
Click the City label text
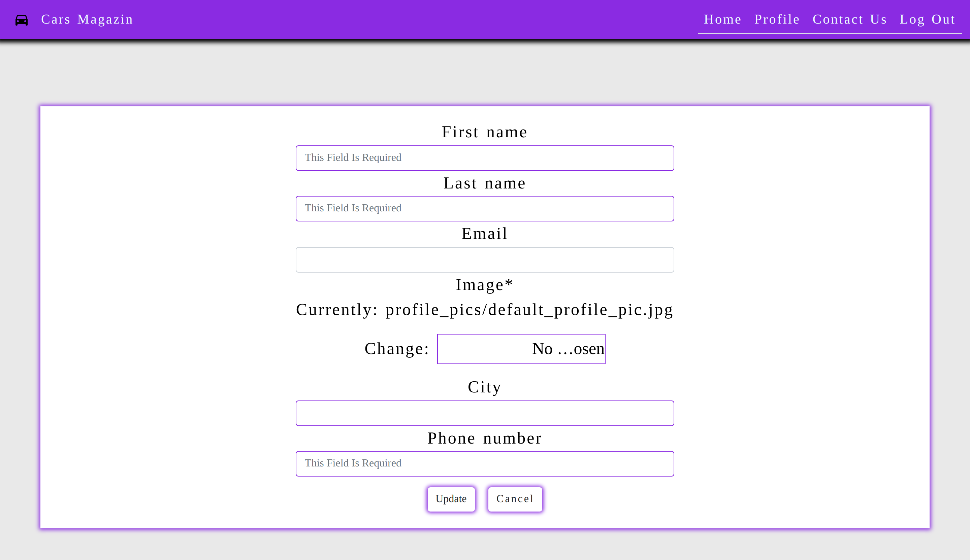[x=484, y=387]
